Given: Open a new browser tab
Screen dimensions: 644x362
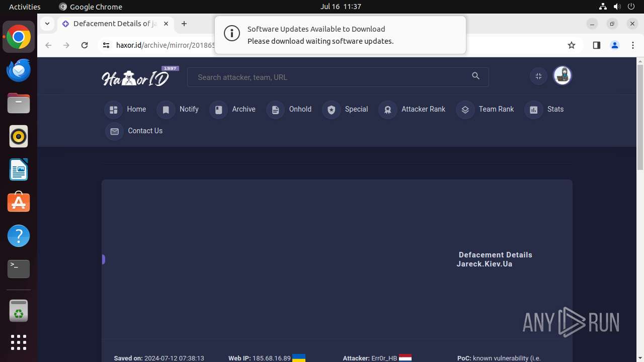Looking at the screenshot, I should coord(184,24).
